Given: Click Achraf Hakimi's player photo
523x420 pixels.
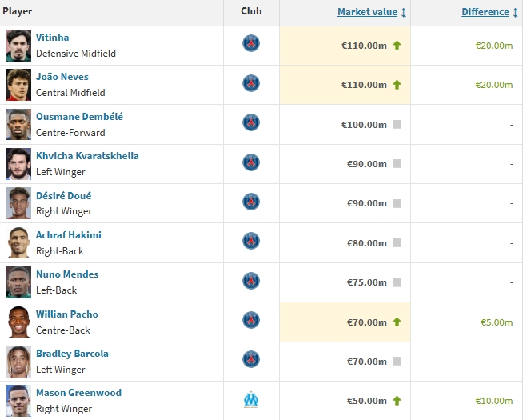Looking at the screenshot, I should (19, 242).
